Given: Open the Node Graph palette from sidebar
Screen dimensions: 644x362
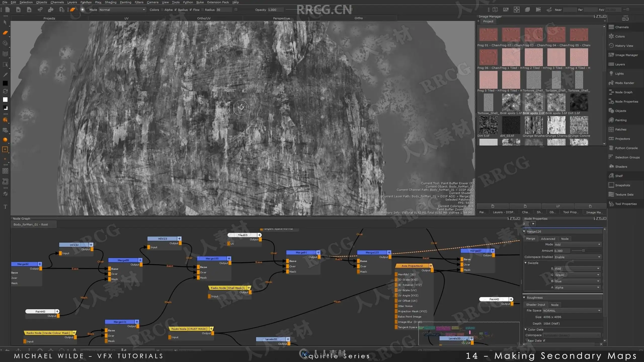Looking at the screenshot, I should click(x=623, y=92).
